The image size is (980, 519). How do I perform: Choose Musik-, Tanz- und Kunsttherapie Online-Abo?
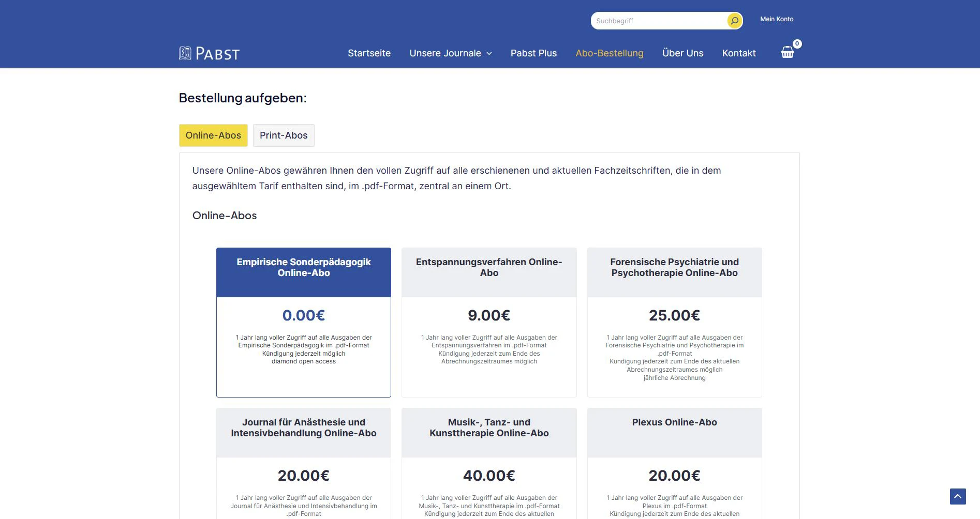489,463
